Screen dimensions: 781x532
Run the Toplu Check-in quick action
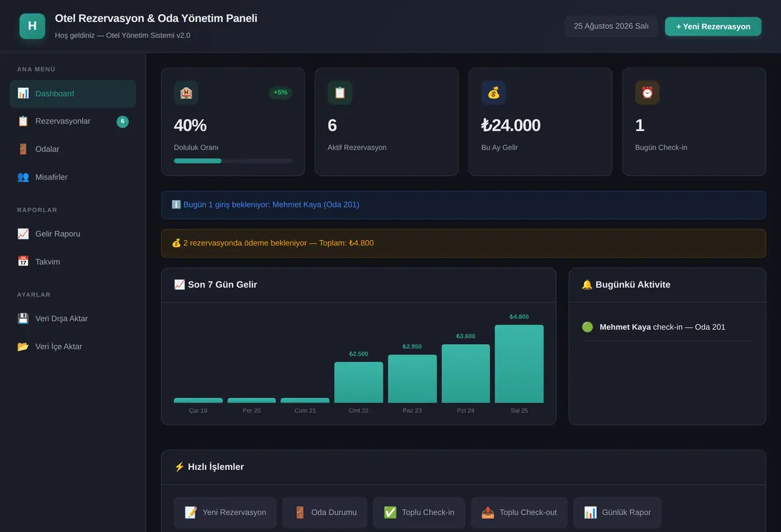(419, 512)
